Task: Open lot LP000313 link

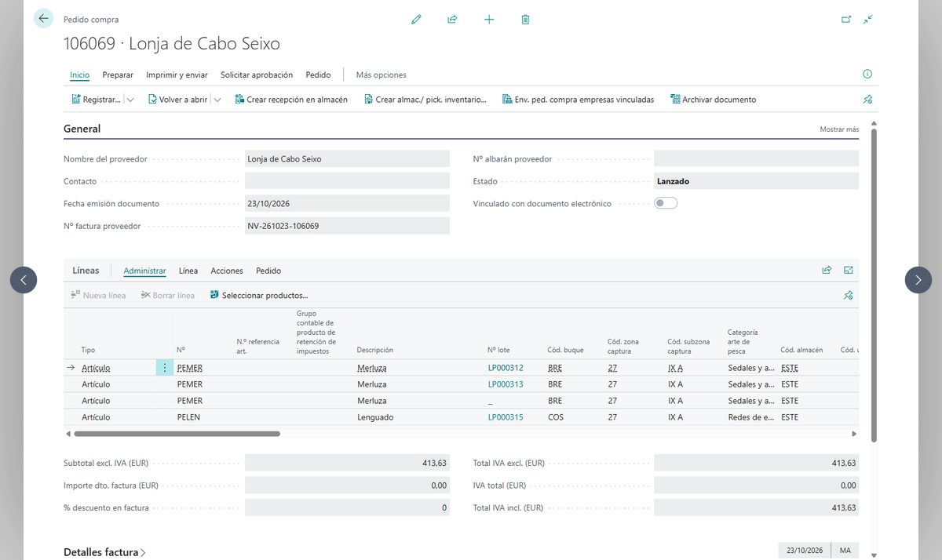Action: pyautogui.click(x=506, y=384)
